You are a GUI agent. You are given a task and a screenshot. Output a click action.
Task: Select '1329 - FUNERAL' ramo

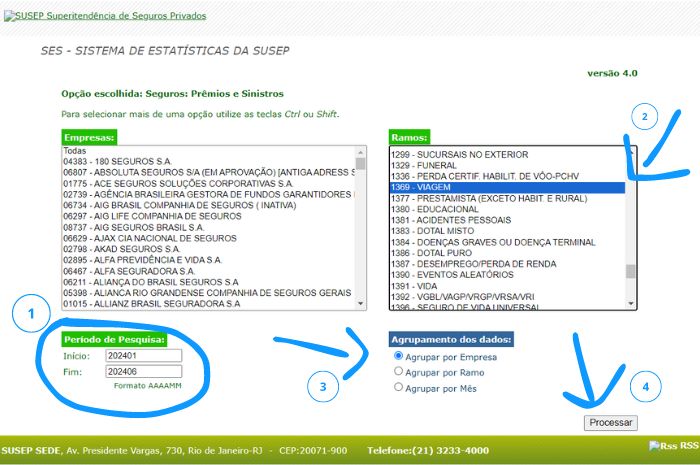(508, 165)
